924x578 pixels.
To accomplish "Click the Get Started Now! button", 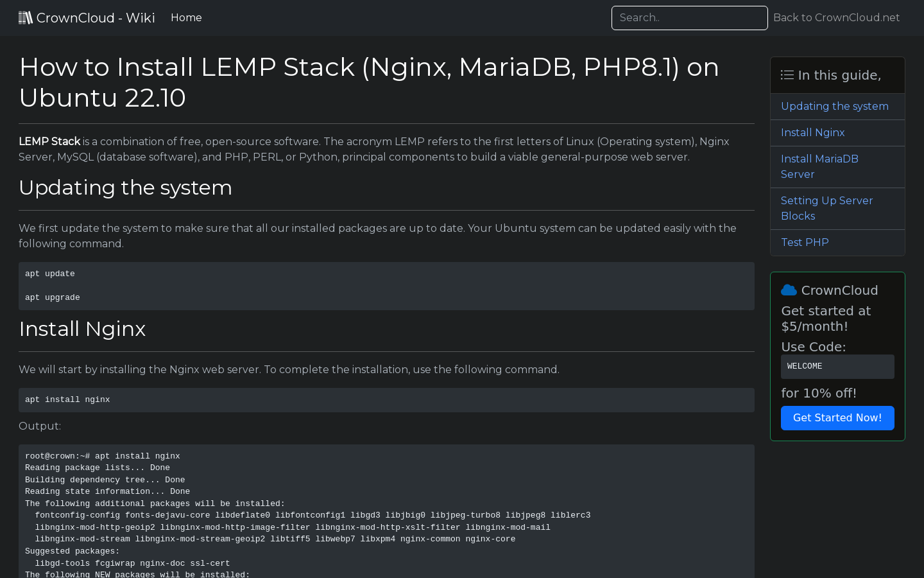I will point(837,418).
